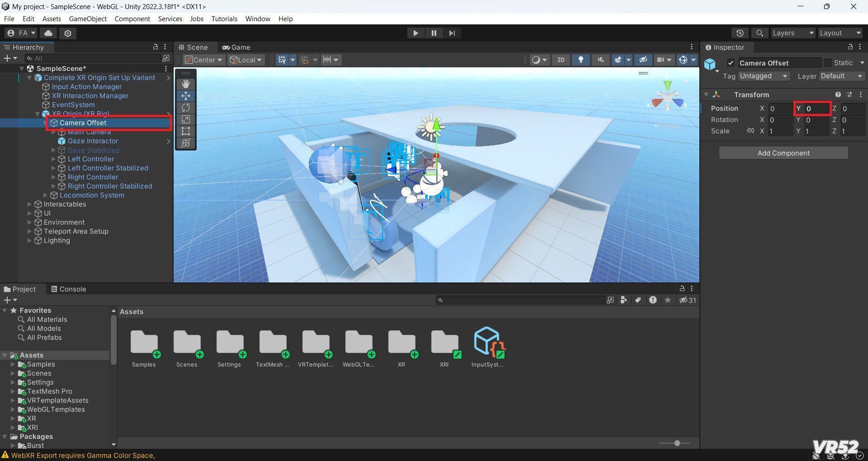The height and width of the screenshot is (461, 868).
Task: Toggle scene visibility hidden objects
Action: click(643, 60)
